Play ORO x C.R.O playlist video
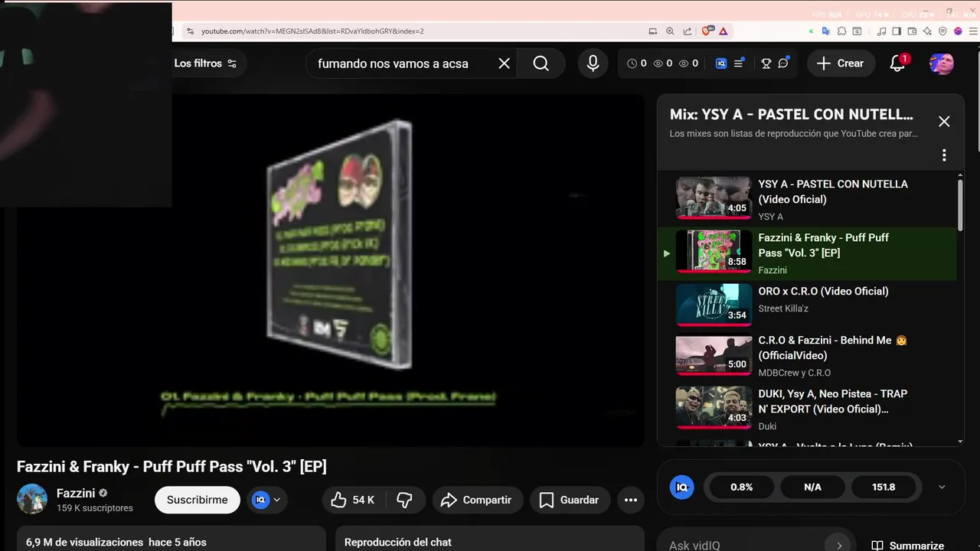 coord(807,305)
